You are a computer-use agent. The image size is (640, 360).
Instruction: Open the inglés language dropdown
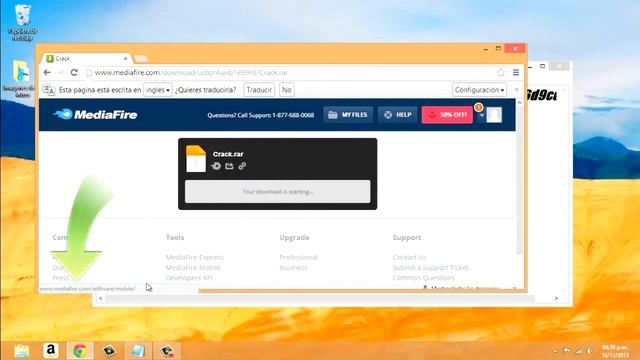pos(158,90)
